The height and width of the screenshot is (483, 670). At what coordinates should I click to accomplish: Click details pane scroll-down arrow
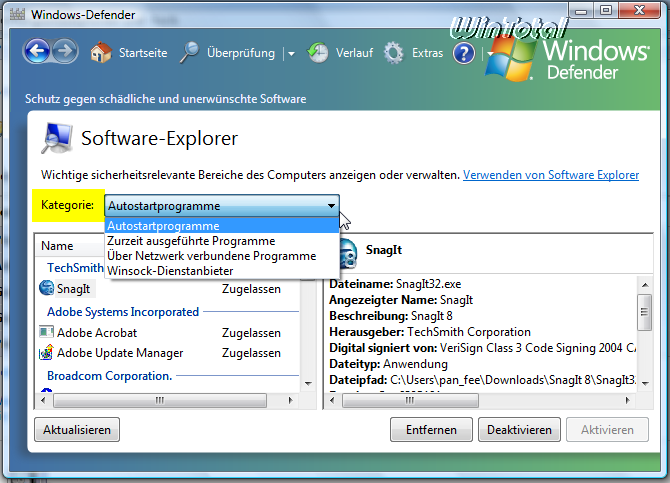(x=645, y=383)
